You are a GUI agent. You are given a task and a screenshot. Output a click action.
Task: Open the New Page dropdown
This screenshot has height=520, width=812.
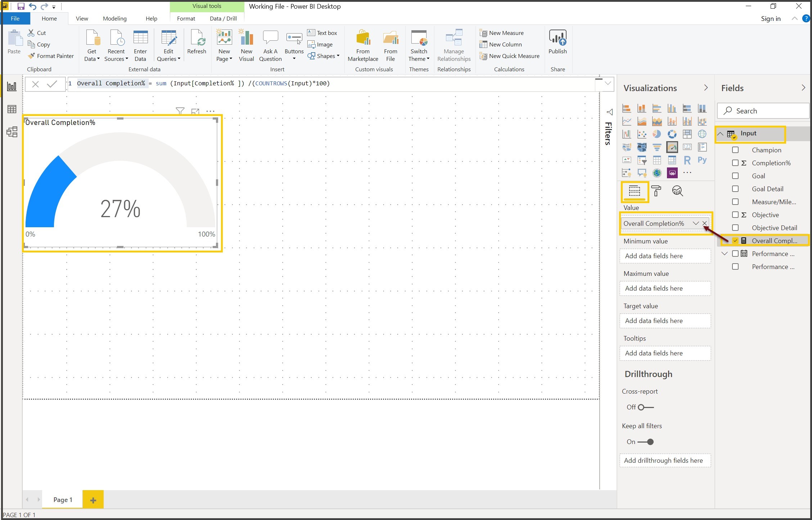click(224, 55)
